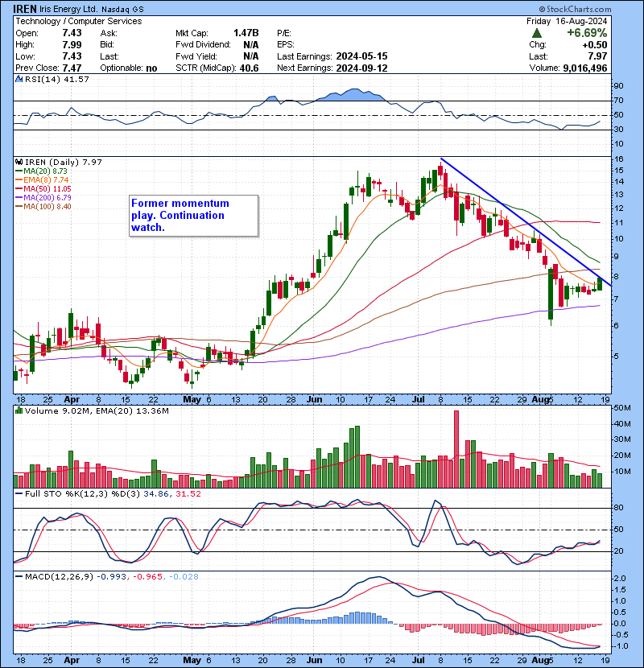Click the MA(200) 6.79 legend entry
This screenshot has width=644, height=668.
(x=43, y=198)
